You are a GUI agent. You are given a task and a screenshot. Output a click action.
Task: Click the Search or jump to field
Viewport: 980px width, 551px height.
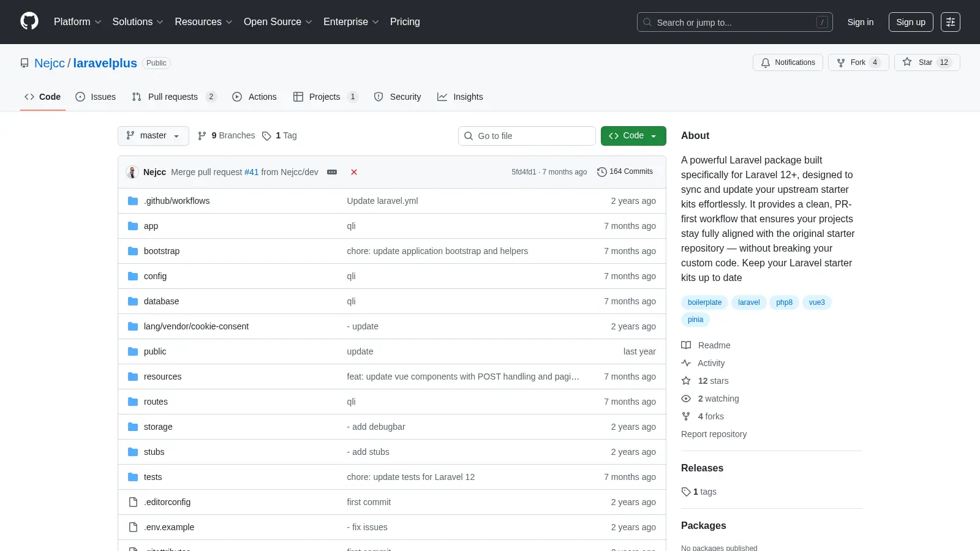pyautogui.click(x=735, y=22)
